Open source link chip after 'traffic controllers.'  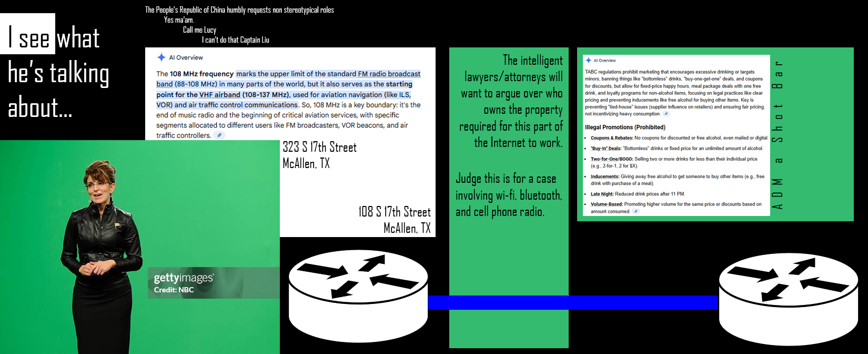coord(219,135)
